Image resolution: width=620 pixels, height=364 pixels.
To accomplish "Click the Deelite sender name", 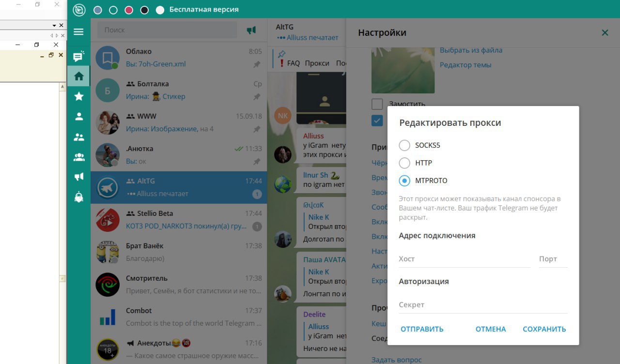I will click(314, 315).
